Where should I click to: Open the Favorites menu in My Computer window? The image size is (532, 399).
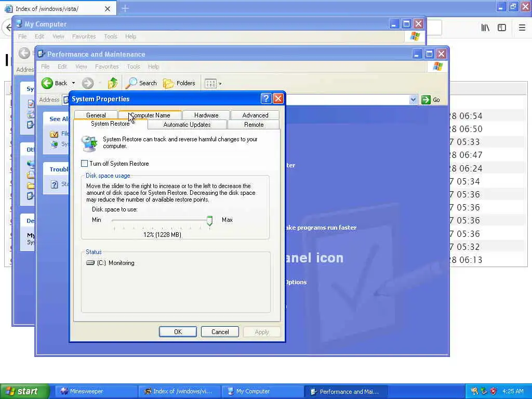(x=84, y=36)
